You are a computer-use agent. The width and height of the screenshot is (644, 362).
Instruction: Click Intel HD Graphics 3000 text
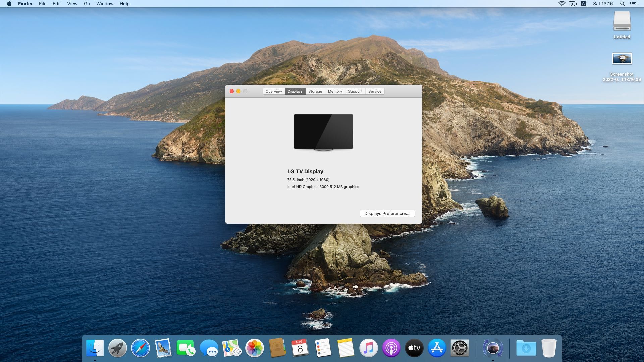323,187
